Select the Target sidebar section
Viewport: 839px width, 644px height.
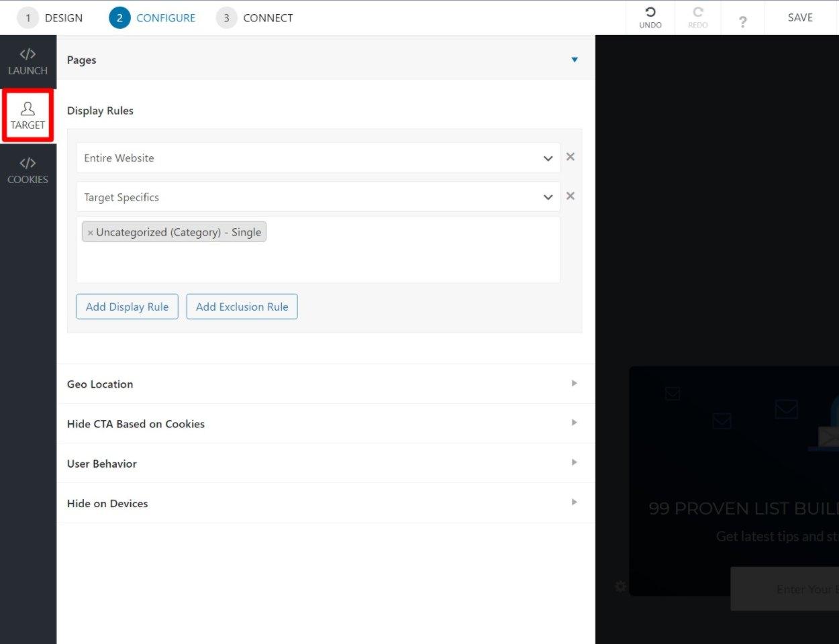pyautogui.click(x=28, y=115)
